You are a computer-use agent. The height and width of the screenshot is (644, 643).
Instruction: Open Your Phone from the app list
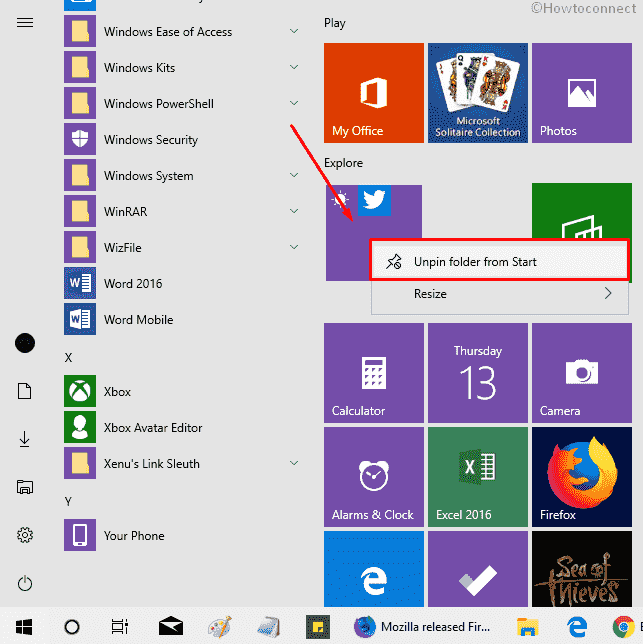pyautogui.click(x=183, y=536)
